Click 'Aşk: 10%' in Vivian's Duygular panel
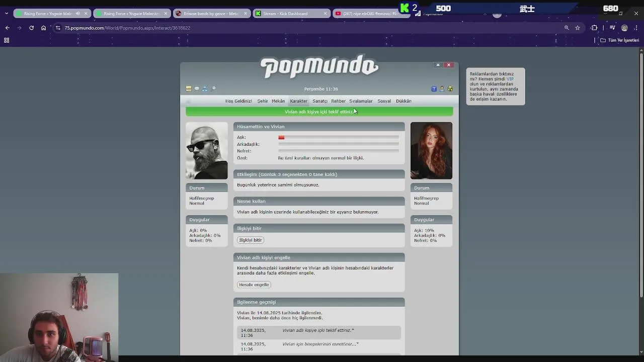644x362 pixels. coord(424,230)
